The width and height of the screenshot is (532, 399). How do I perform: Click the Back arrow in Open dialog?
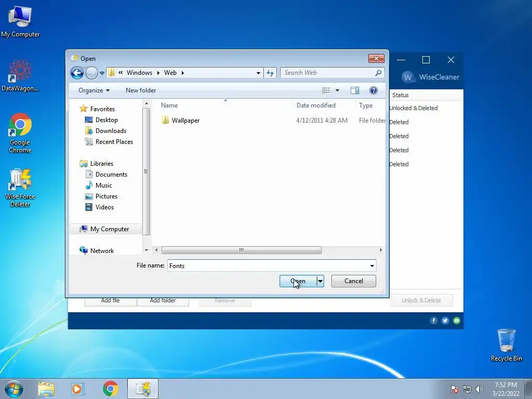click(x=77, y=73)
